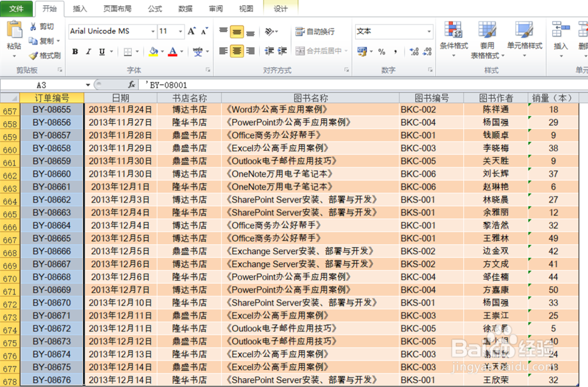The width and height of the screenshot is (588, 387).
Task: Align text left
Action: coord(223,51)
